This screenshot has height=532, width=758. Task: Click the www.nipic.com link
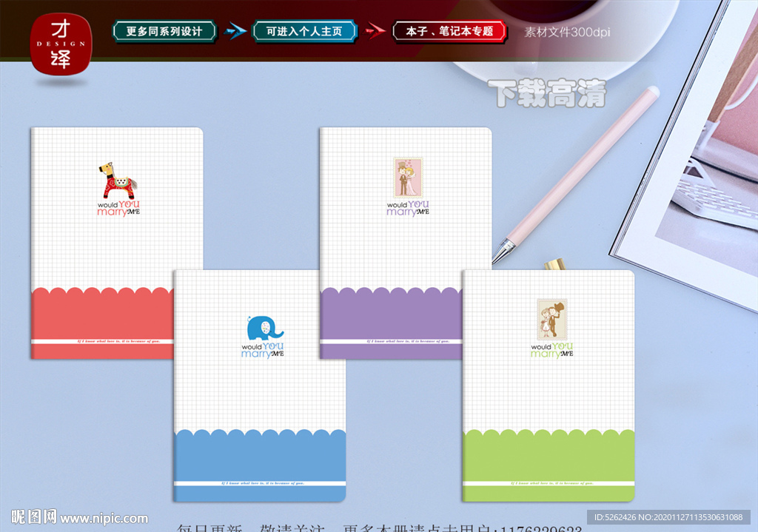click(104, 519)
